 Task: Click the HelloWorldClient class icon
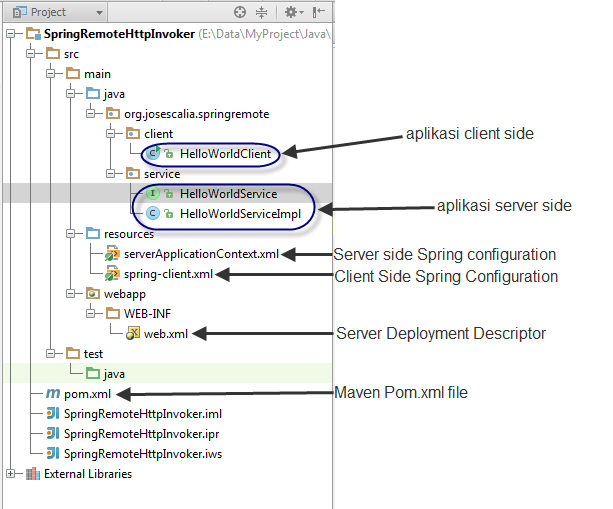(153, 153)
